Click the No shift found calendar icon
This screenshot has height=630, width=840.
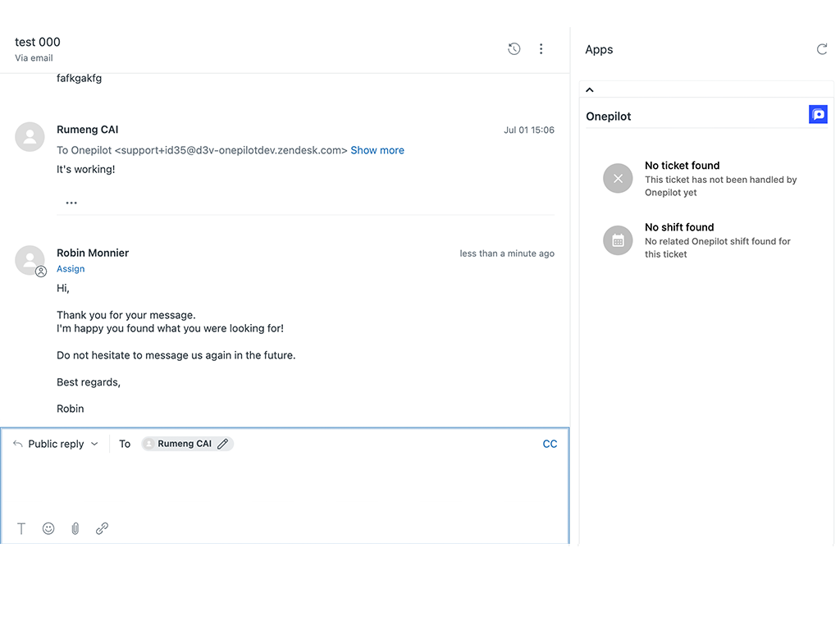[618, 240]
